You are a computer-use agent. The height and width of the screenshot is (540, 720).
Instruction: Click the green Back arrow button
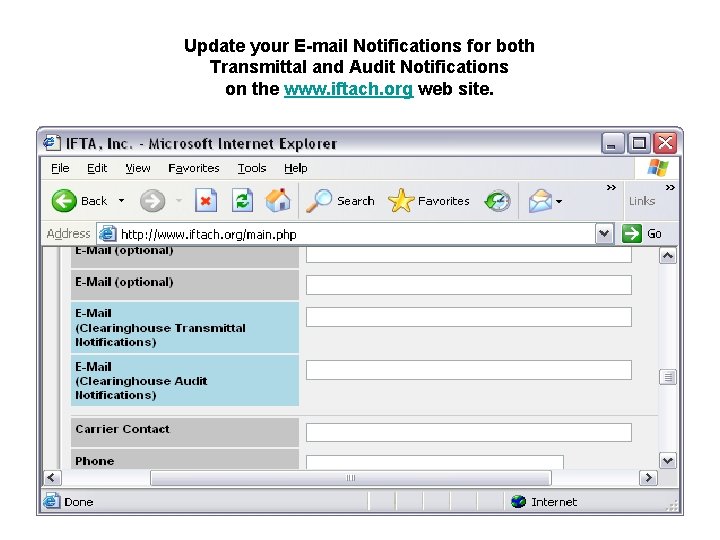pos(64,201)
